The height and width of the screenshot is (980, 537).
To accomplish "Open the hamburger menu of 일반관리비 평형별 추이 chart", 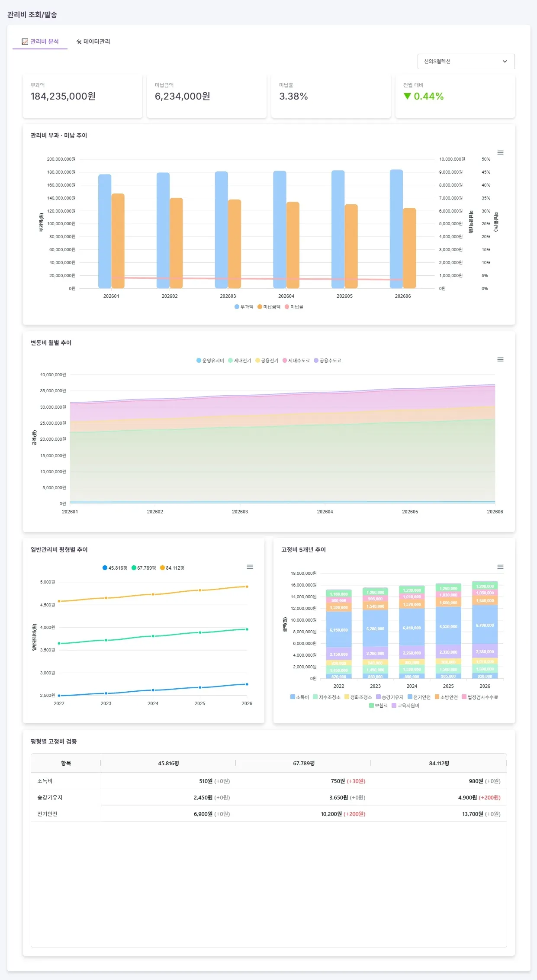I will coord(250,567).
